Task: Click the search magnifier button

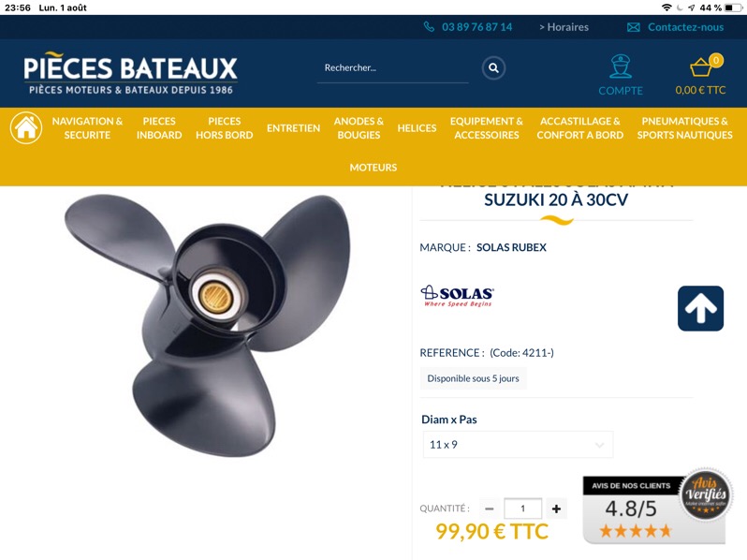Action: coord(493,67)
